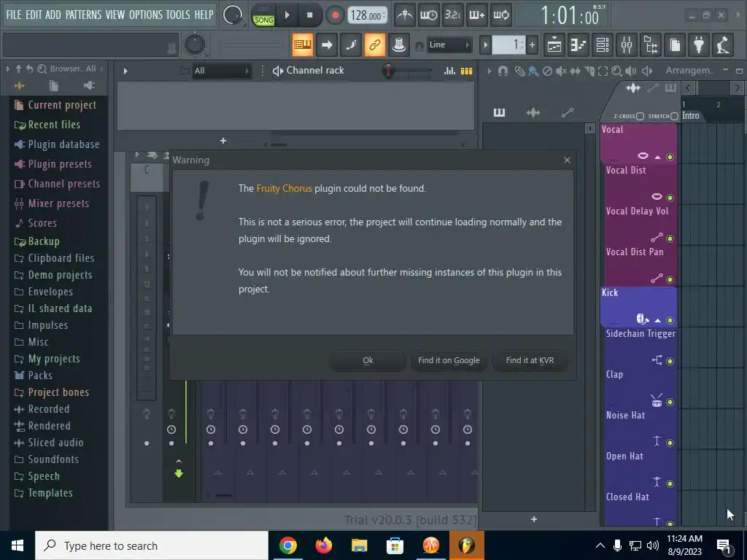Click the loop recording icon
747x560 pixels.
pos(501,15)
